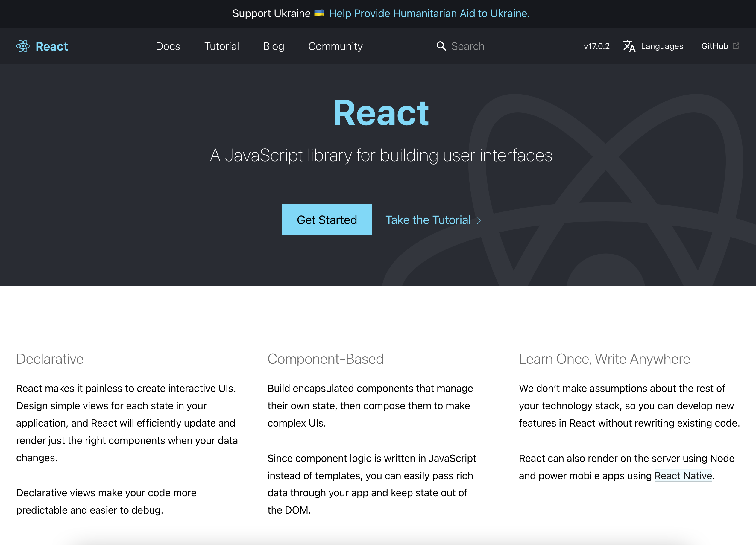This screenshot has height=545, width=756.
Task: Switch to the Blog section
Action: [273, 46]
